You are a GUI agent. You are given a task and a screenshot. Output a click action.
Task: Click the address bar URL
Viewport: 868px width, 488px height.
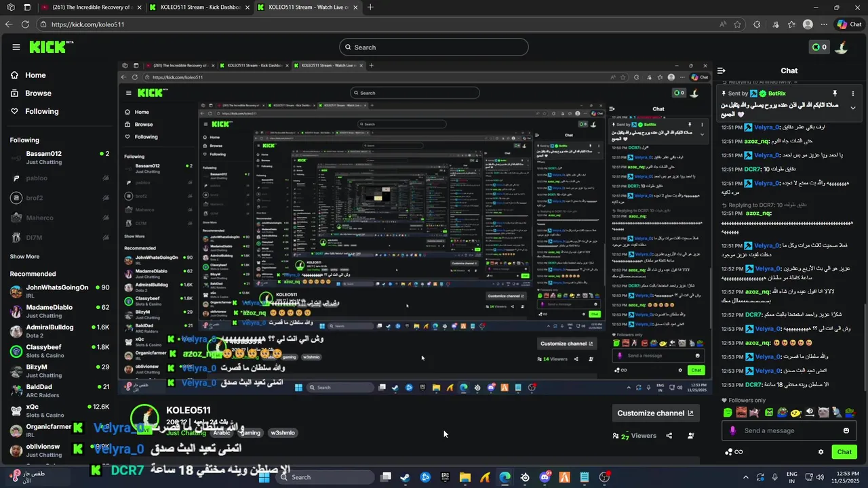(87, 24)
